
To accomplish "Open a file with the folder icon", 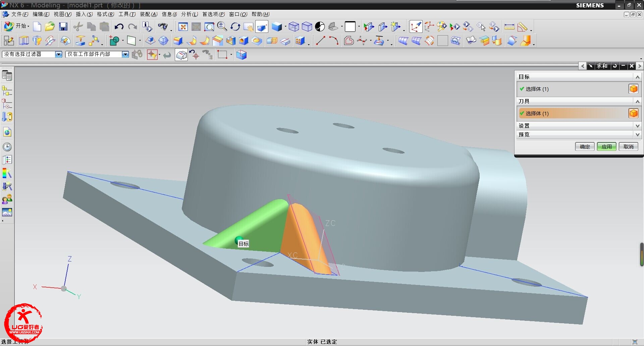I will coord(50,26).
